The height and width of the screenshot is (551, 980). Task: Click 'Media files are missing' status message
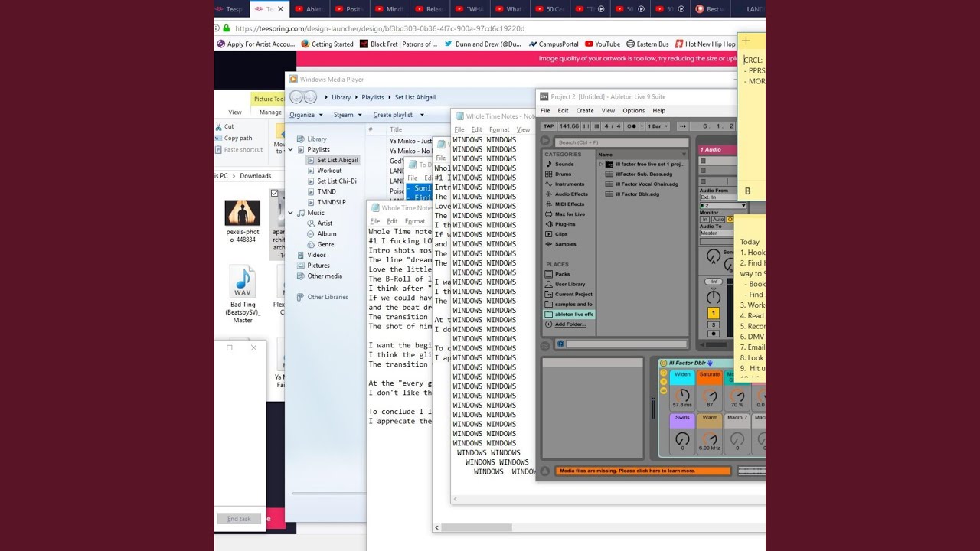coord(643,471)
